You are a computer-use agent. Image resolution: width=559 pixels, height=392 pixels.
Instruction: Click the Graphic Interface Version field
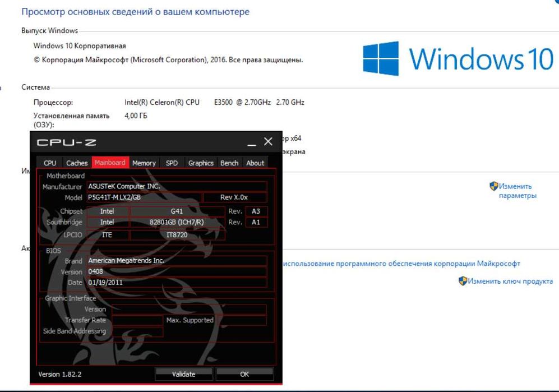(189, 309)
